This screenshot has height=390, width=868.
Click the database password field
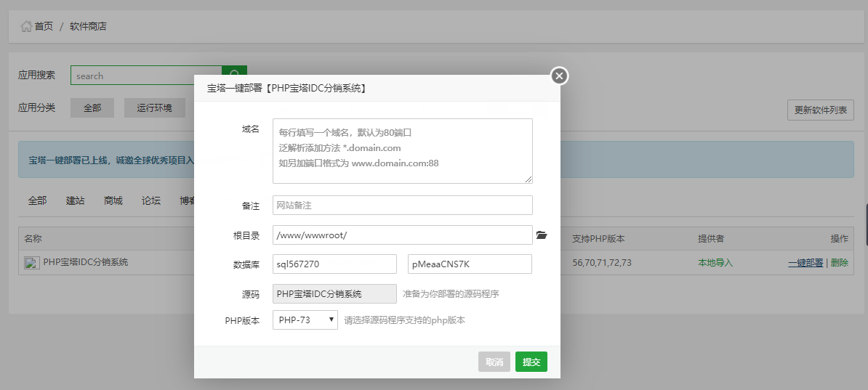(x=470, y=264)
